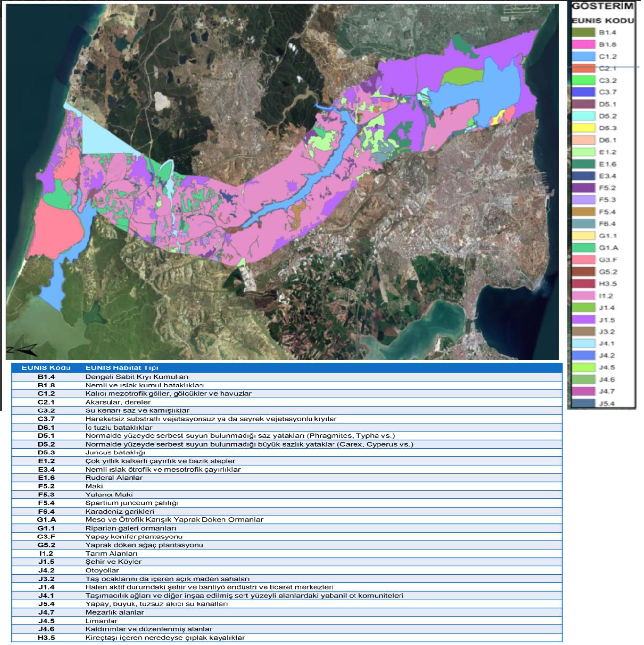Click the Dengeli Sabit Kıyı Kumulları row
Viewport: 644px width, 645px height.
[x=287, y=377]
